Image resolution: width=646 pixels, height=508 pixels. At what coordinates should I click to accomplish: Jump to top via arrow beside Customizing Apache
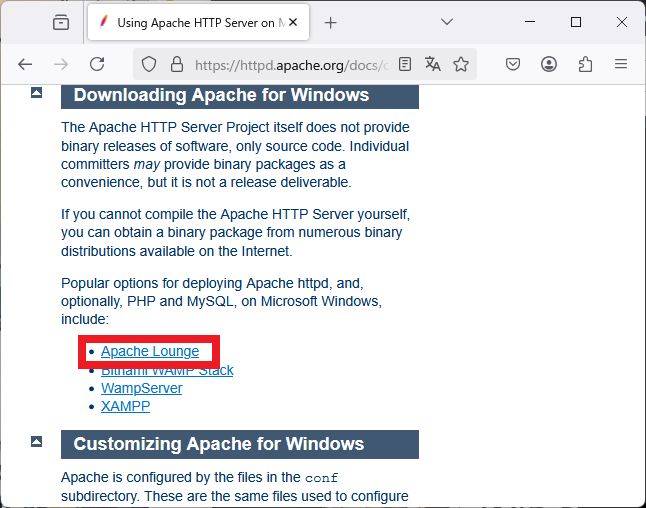point(36,442)
